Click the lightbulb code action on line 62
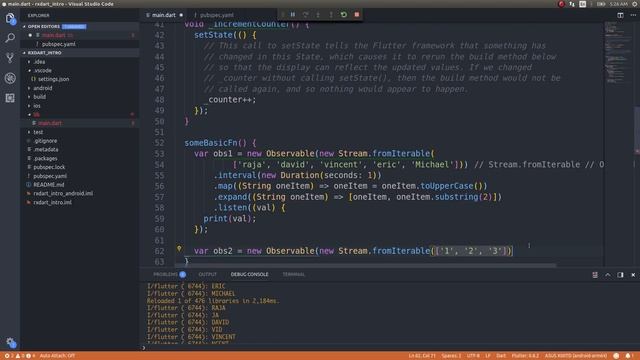The height and width of the screenshot is (360, 640). coord(179,248)
